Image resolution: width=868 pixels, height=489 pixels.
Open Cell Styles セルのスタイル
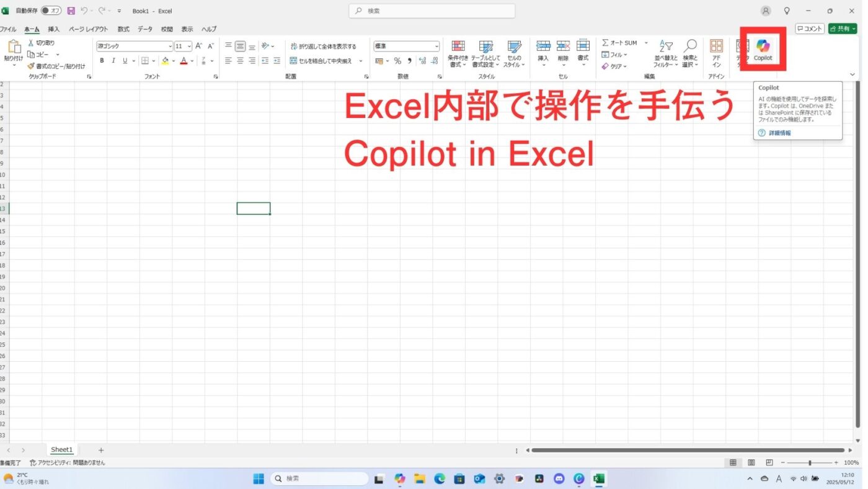(514, 54)
